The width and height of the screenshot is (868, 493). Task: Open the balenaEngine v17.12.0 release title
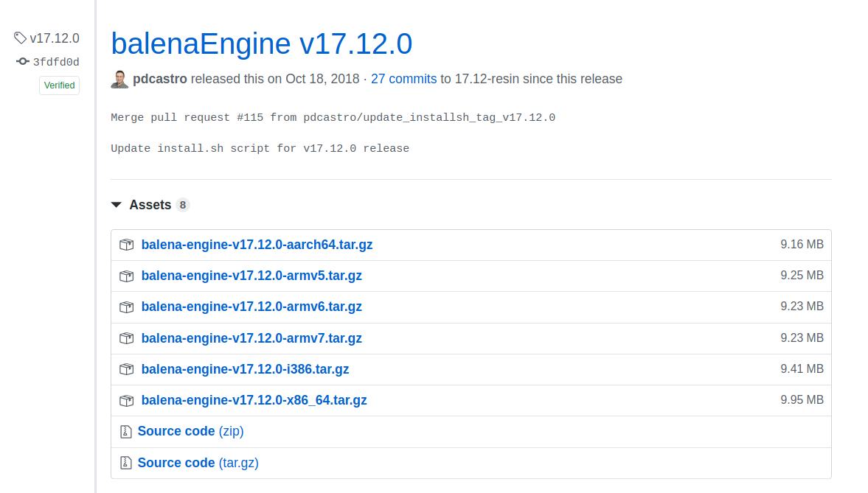coord(261,43)
